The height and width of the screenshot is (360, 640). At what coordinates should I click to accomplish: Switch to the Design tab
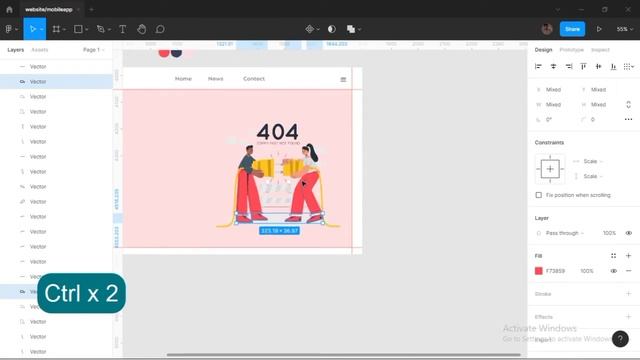point(543,49)
